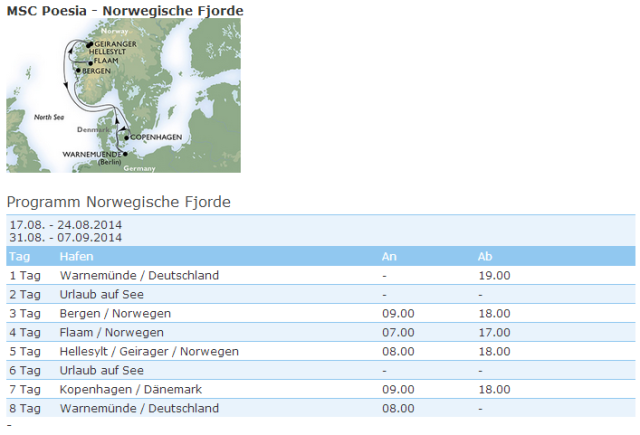This screenshot has width=640, height=435.
Task: Click the 'North Sea' label on the map
Action: [x=49, y=117]
